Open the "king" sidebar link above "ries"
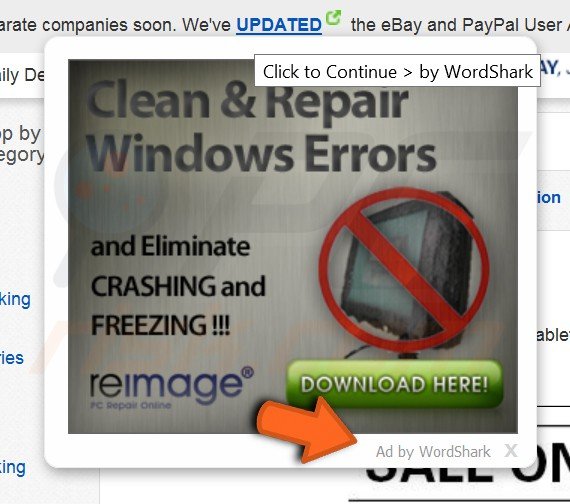 tap(15, 300)
